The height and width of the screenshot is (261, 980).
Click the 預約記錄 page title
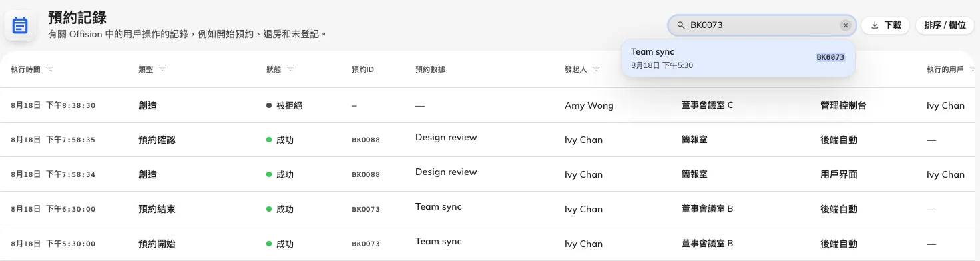click(77, 17)
